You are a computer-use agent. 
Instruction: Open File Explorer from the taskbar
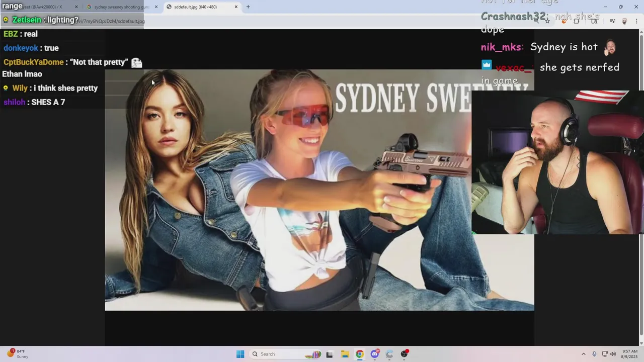coord(345,354)
